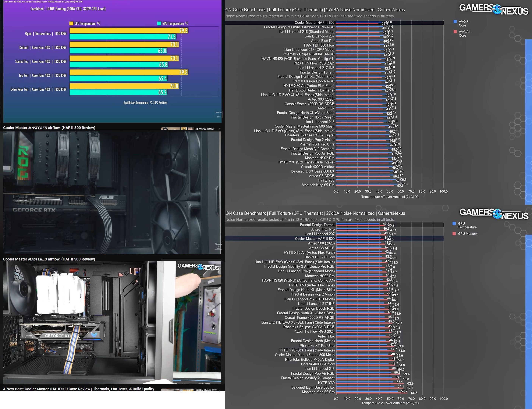Click 'Montech King 65 Pro' in the CPU Thermals chart
Image resolution: width=532 pixels, height=409 pixels.
pyautogui.click(x=318, y=185)
